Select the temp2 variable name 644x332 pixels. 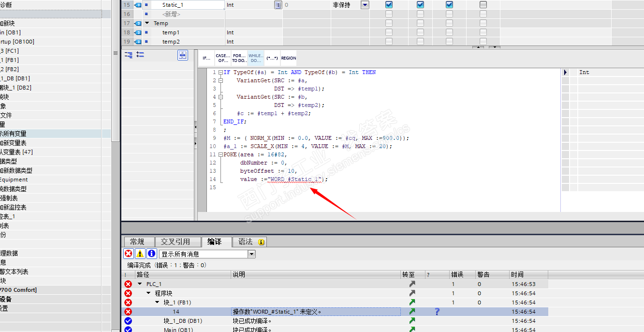click(171, 42)
